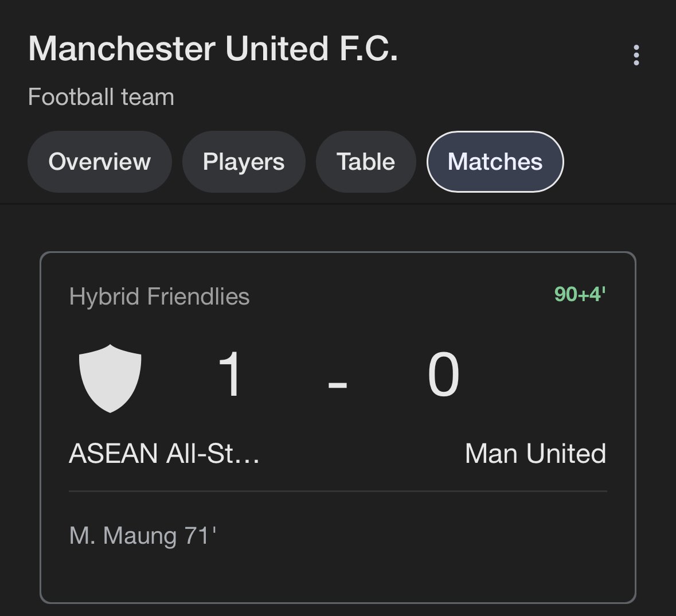Open the three-dot more options menu
The width and height of the screenshot is (676, 616).
click(636, 55)
